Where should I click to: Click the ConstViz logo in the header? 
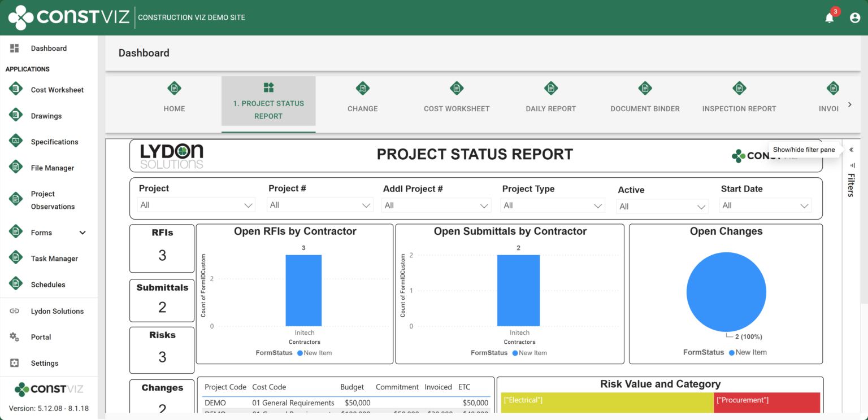point(70,17)
